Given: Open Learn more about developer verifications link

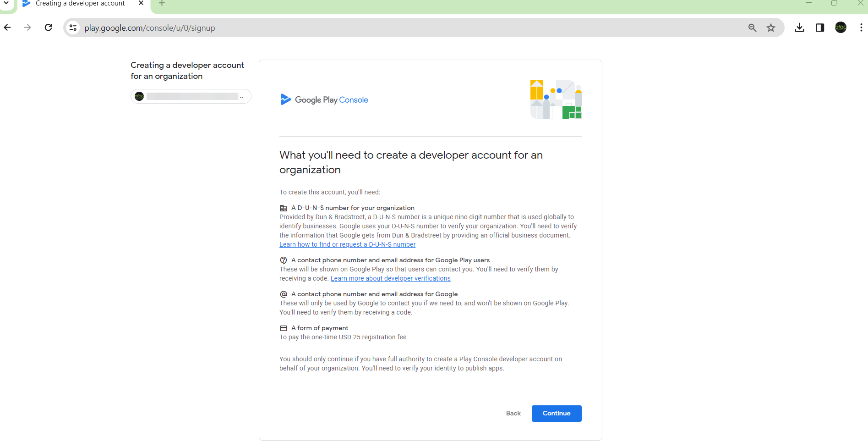Looking at the screenshot, I should coord(390,278).
